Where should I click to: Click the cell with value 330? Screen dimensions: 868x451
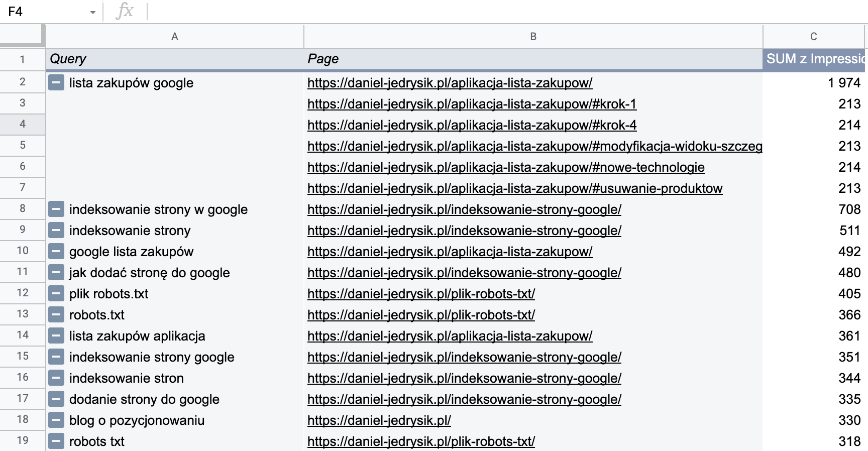pyautogui.click(x=814, y=420)
